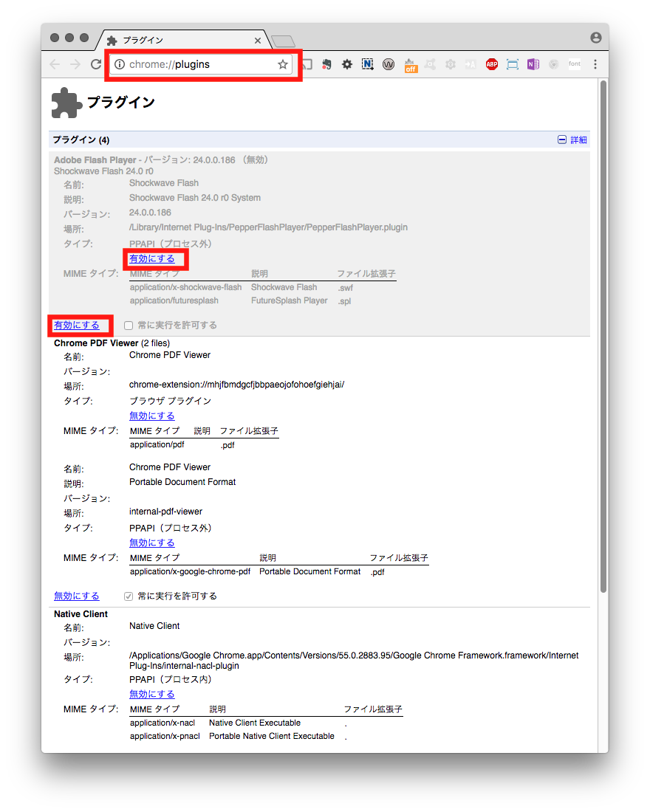Click the Shockwave Flash 24.0 r0 System description

coord(195,198)
